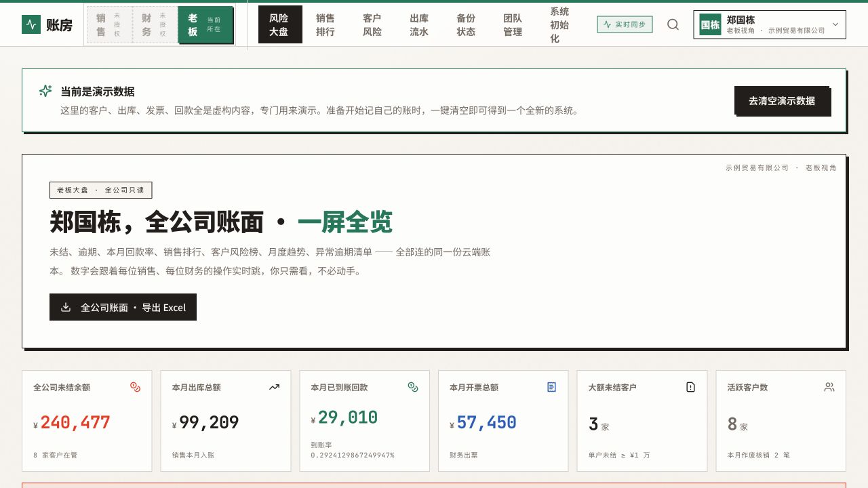Click the 账房 logo icon
This screenshot has width=868, height=488.
(31, 24)
